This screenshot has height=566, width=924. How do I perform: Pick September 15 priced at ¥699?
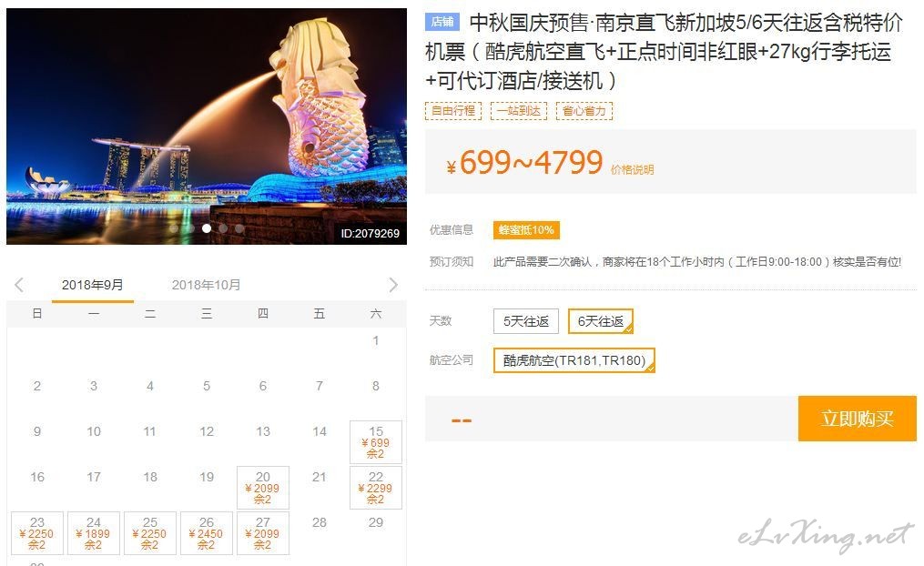coord(376,441)
